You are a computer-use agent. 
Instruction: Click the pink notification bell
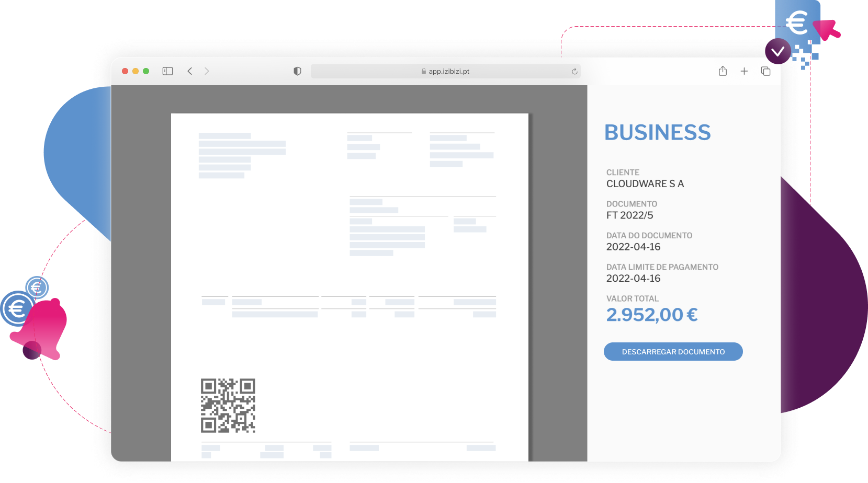click(x=44, y=328)
